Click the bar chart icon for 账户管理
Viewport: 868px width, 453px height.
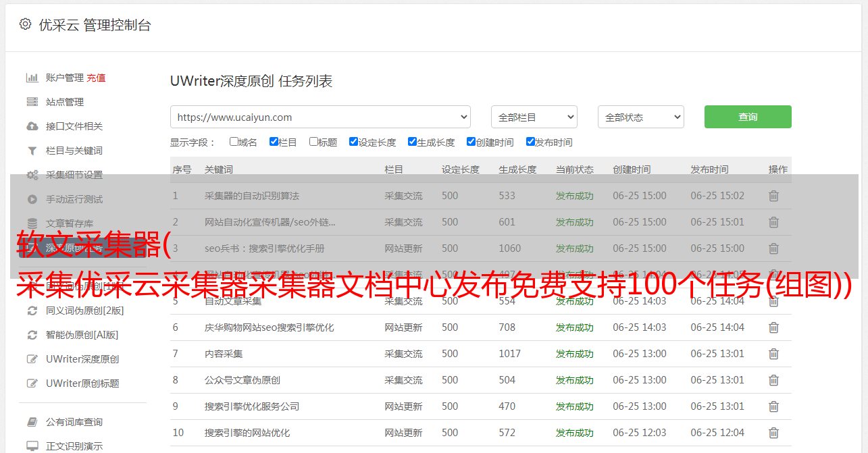32,78
